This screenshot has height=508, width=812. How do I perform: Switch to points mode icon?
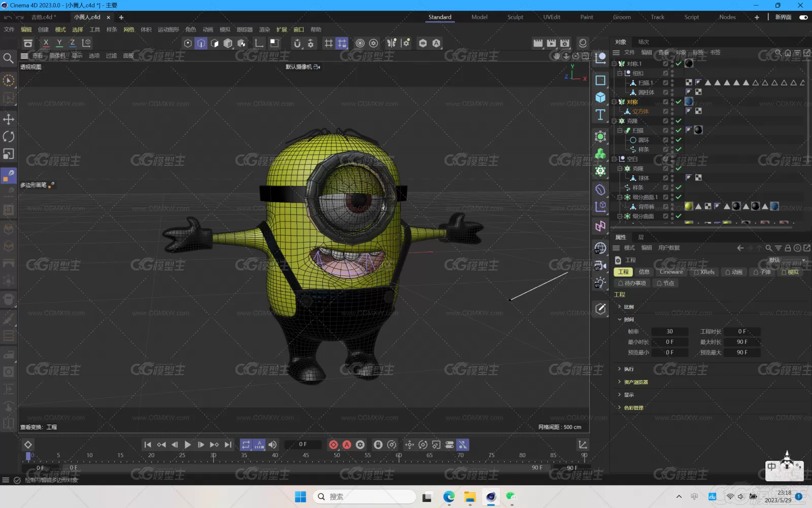pos(188,43)
